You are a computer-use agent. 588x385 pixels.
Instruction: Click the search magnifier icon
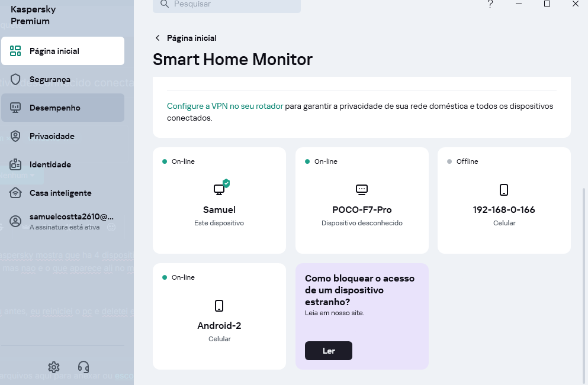(164, 4)
